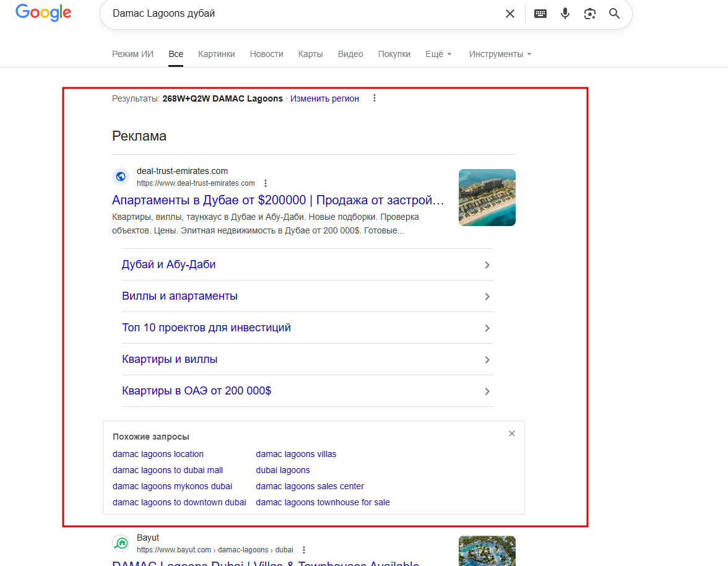Open three-dot menu beside Bayut URL
Screen dimensions: 728x566
(303, 550)
